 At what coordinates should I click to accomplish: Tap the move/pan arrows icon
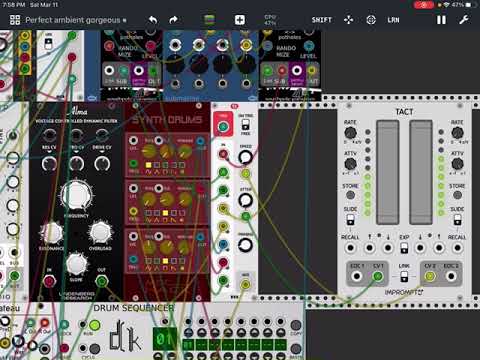pos(348,20)
